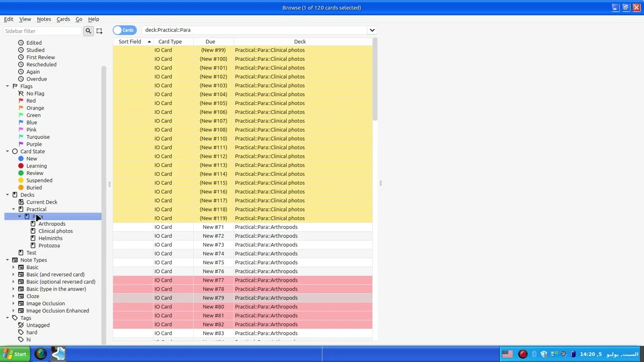Select the Red flag icon
Image resolution: width=644 pixels, height=362 pixels.
point(21,101)
